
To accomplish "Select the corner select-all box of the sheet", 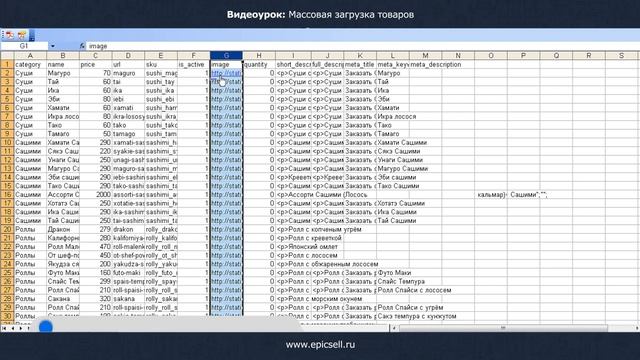I will [7, 56].
